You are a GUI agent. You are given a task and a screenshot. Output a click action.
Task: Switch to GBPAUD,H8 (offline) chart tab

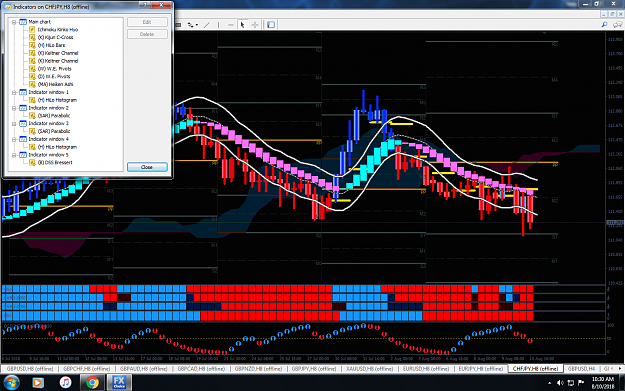point(143,369)
